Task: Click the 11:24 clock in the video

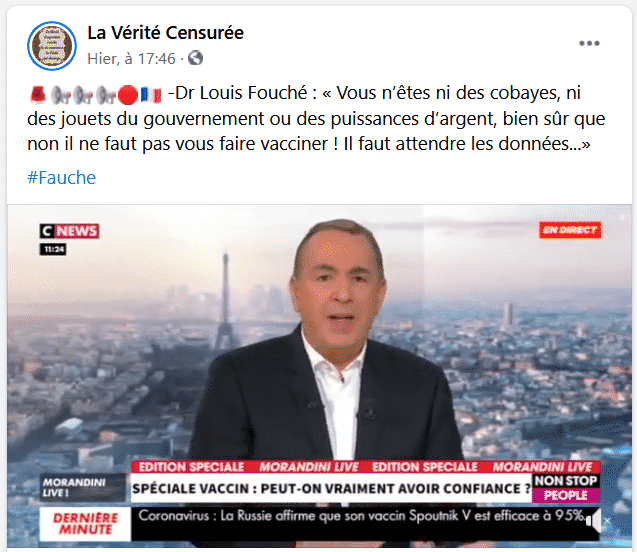Action: (x=53, y=249)
